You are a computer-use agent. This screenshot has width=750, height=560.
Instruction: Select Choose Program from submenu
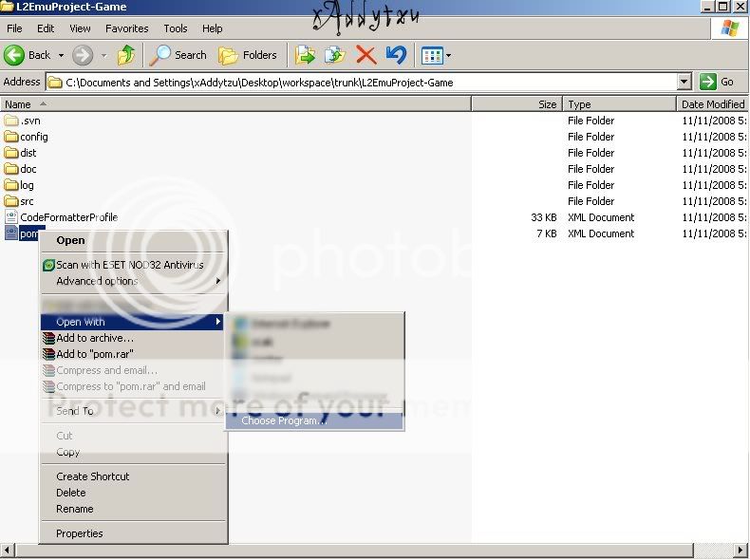(283, 420)
